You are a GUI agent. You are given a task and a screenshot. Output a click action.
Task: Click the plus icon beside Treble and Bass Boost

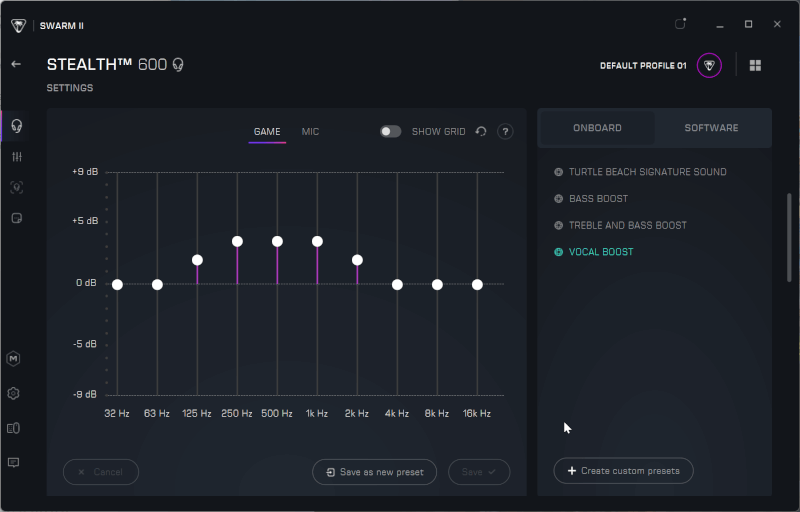coord(559,225)
